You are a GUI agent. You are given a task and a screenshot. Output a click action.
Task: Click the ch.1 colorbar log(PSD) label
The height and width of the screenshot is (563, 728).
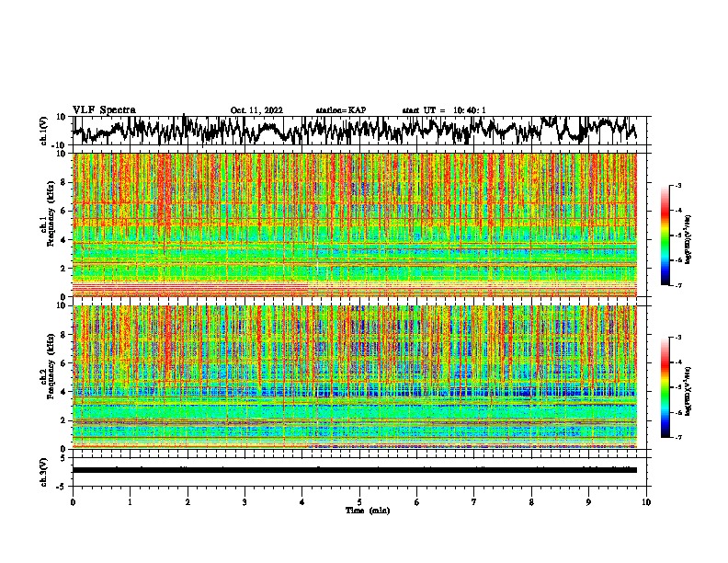coord(688,239)
